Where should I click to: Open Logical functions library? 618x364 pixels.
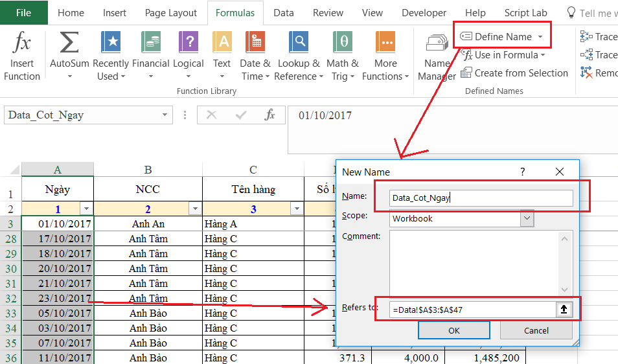[x=189, y=56]
